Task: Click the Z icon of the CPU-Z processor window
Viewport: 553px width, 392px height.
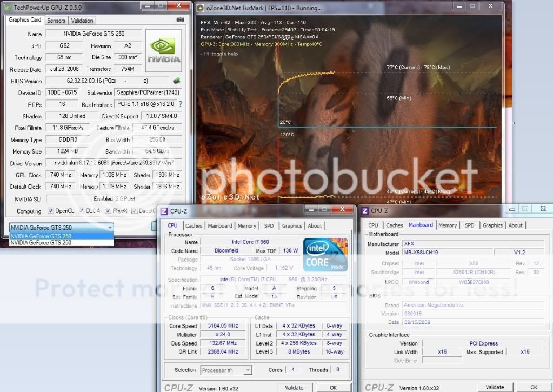Action: 164,211
